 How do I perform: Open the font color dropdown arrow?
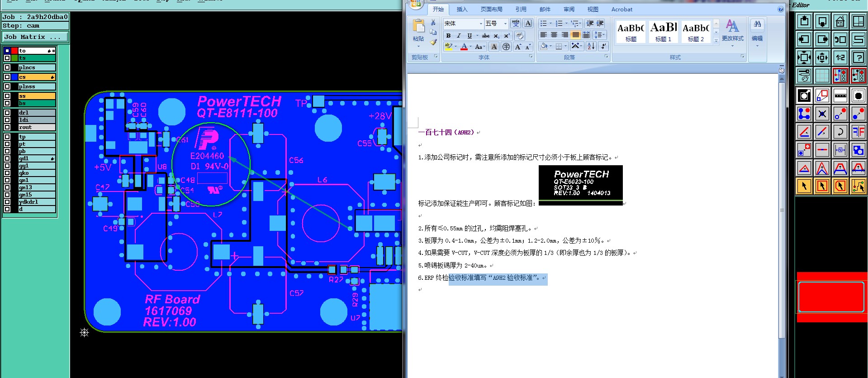[x=470, y=47]
